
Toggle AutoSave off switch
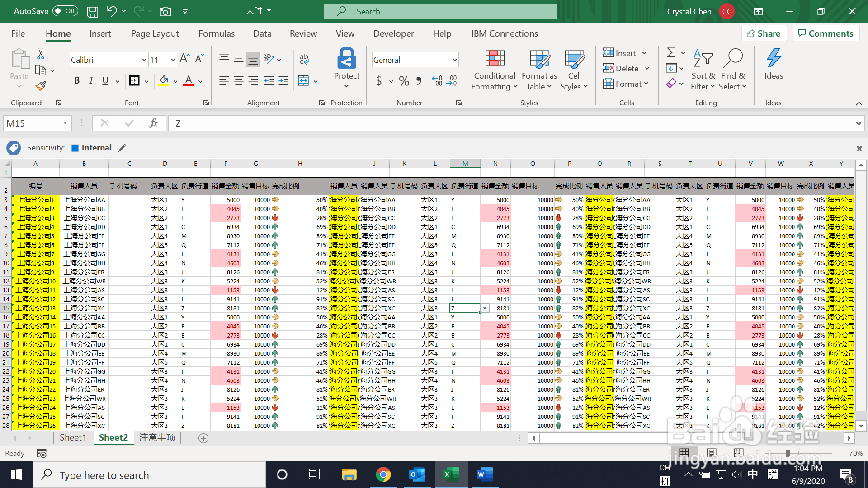click(x=65, y=11)
